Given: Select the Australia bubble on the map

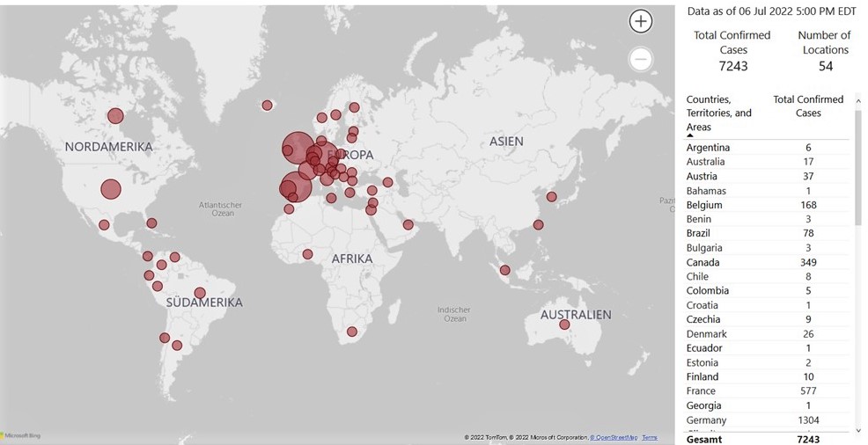Looking at the screenshot, I should 564,325.
